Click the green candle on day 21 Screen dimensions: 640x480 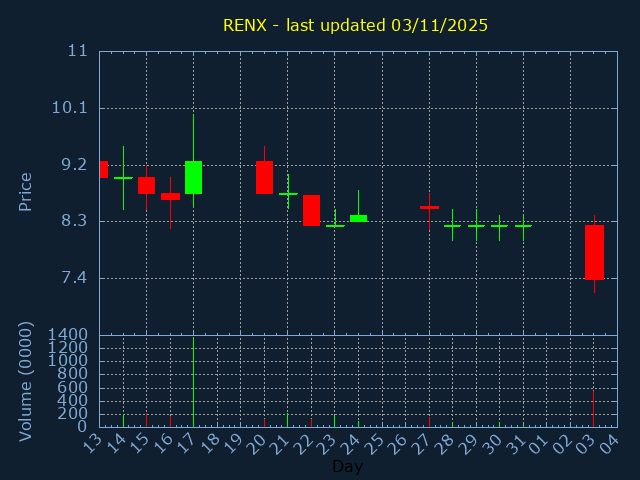pyautogui.click(x=288, y=193)
